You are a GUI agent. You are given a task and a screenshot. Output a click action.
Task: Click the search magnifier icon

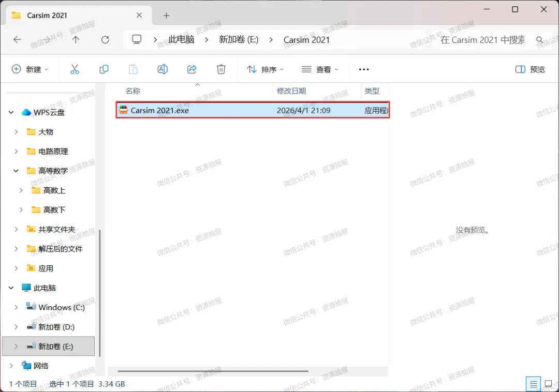tap(540, 39)
